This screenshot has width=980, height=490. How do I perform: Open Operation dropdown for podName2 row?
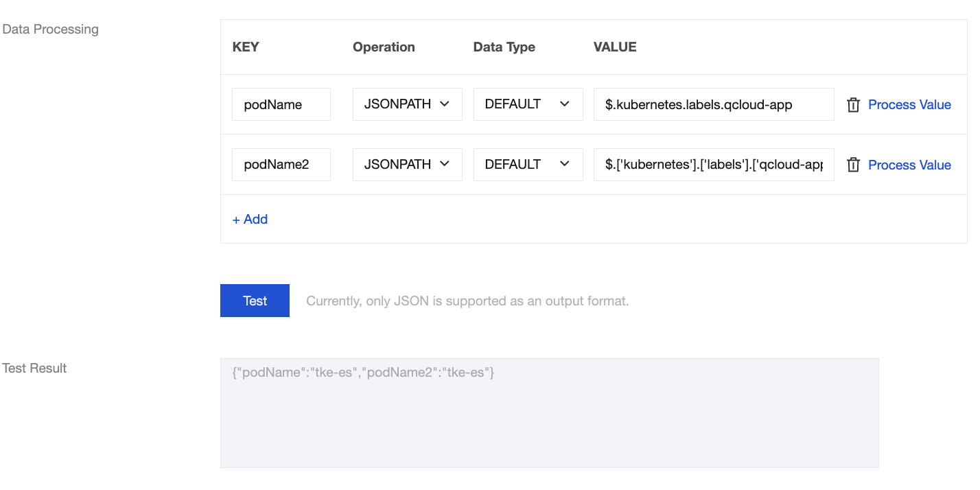407,165
